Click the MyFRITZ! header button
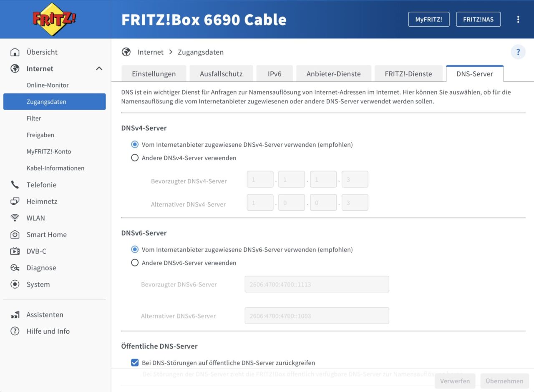Screen dimensions: 534x392 click(428, 19)
